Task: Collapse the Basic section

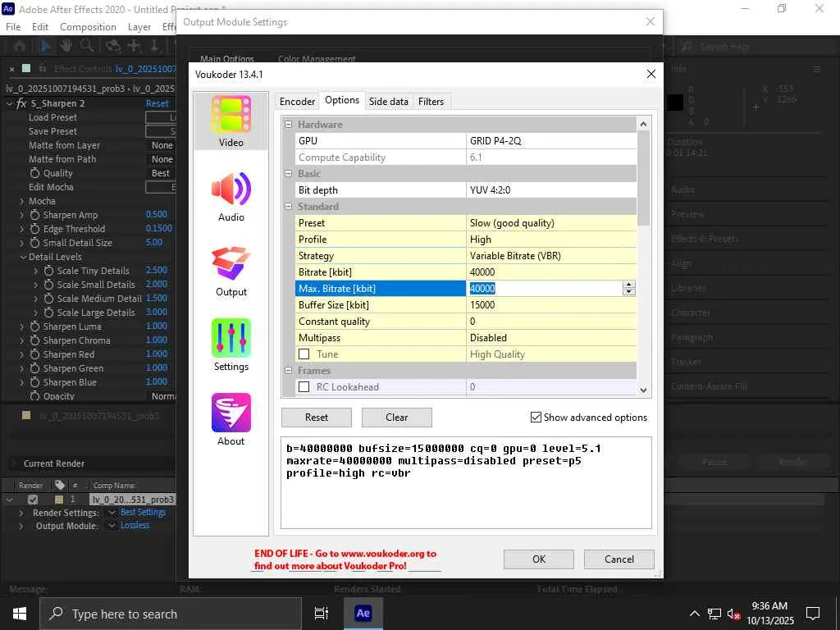Action: [x=288, y=174]
